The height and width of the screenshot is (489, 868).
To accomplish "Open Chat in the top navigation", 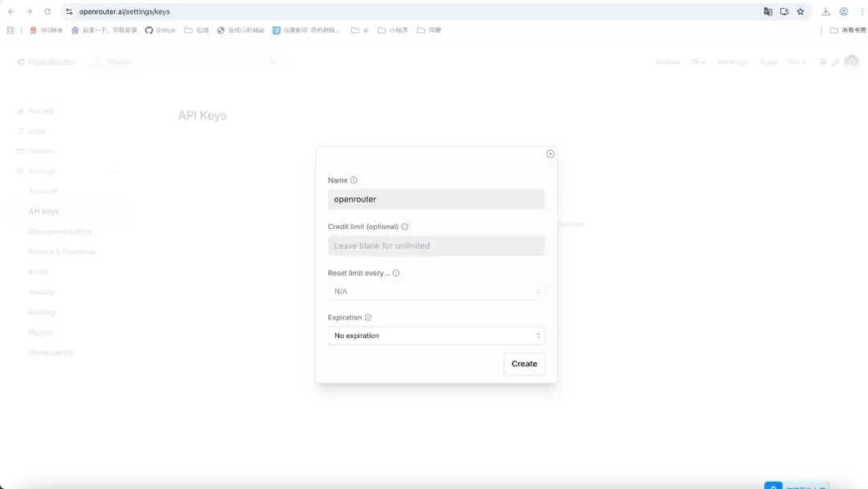I will coord(698,62).
